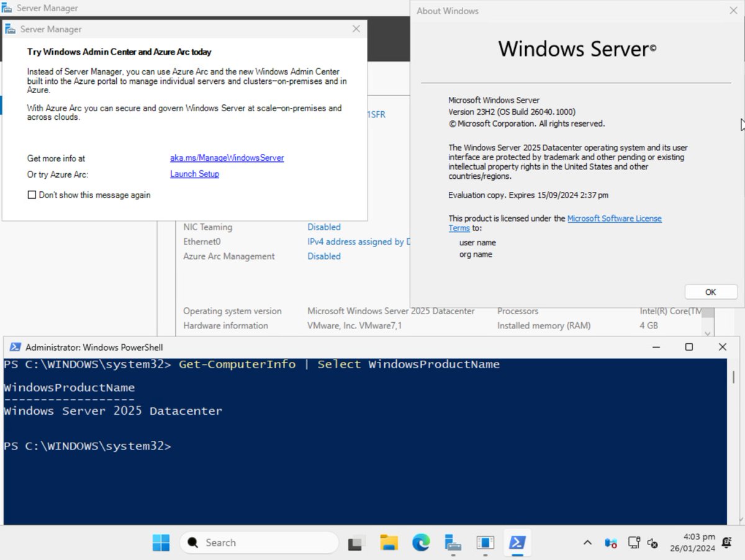The image size is (745, 560).
Task: Click the Launch Setup link
Action: click(x=194, y=174)
